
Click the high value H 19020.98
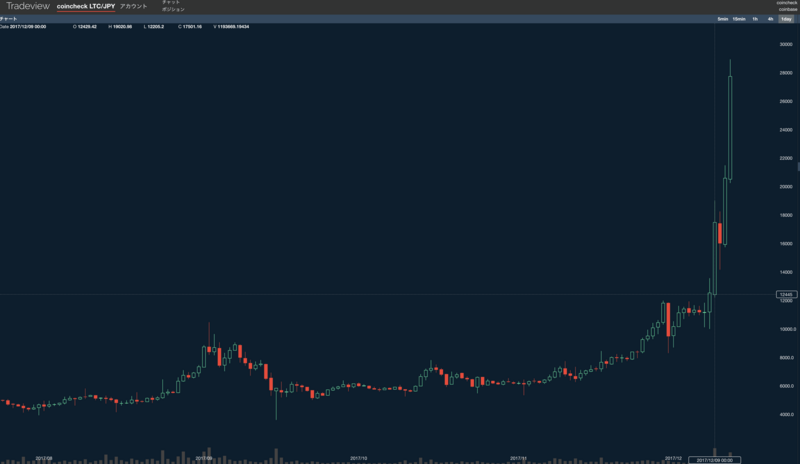(x=120, y=27)
